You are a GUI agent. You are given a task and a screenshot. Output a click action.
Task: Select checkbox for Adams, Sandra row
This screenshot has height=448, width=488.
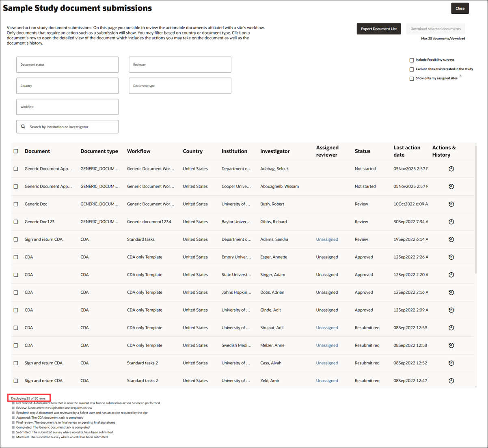pos(16,239)
